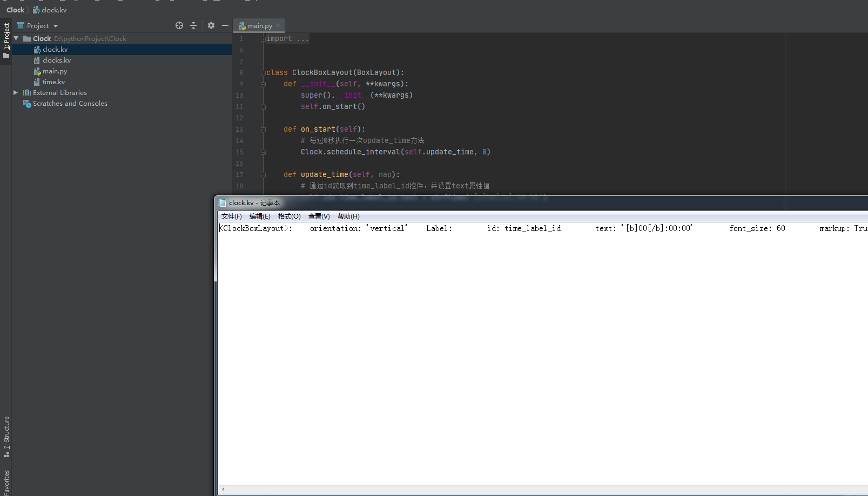Click 'time_label_id' text in Notepad
Viewport: 868px width, 496px height.
click(x=533, y=228)
